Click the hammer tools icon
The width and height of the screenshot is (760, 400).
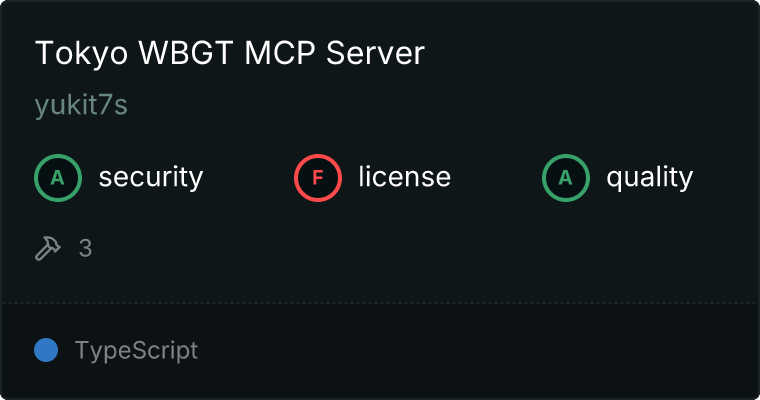point(48,248)
